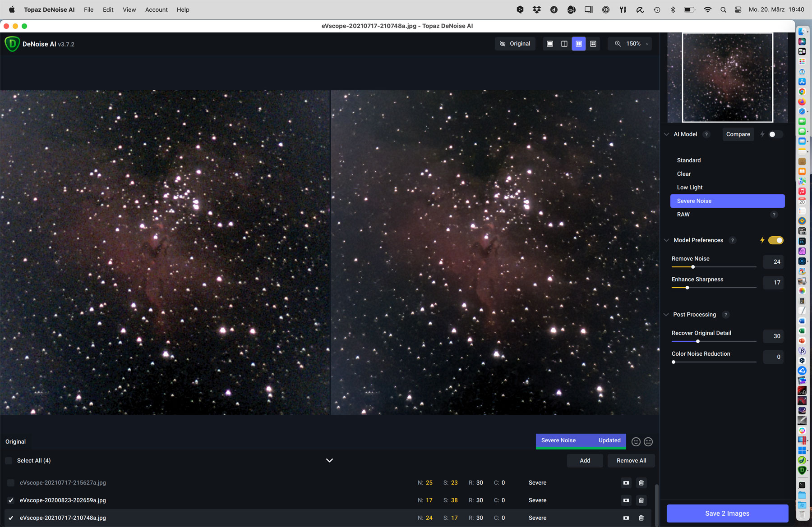This screenshot has width=812, height=527.
Task: Open macOS Control Center icon
Action: 738,9
